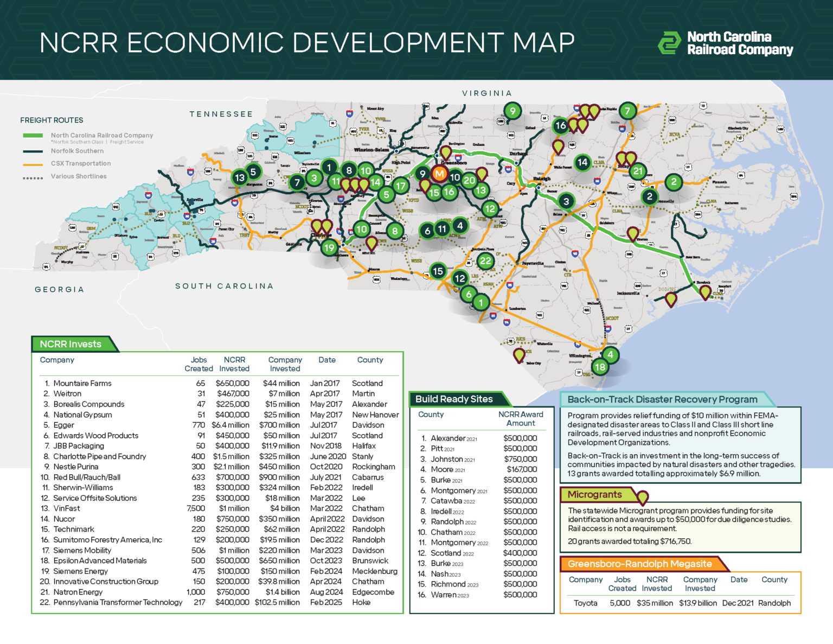Click the orange M Megasite marker
Screen dimensions: 833x644
439,174
